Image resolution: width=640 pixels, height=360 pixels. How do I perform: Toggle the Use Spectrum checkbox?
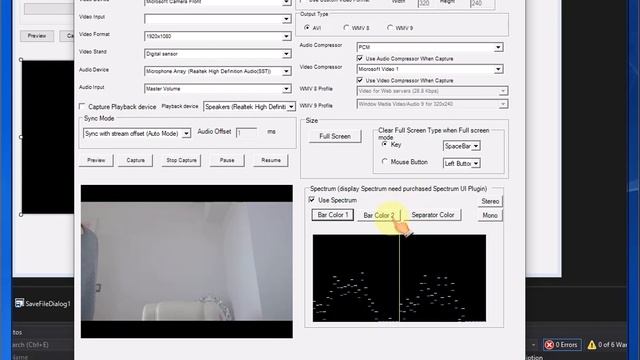coord(312,200)
